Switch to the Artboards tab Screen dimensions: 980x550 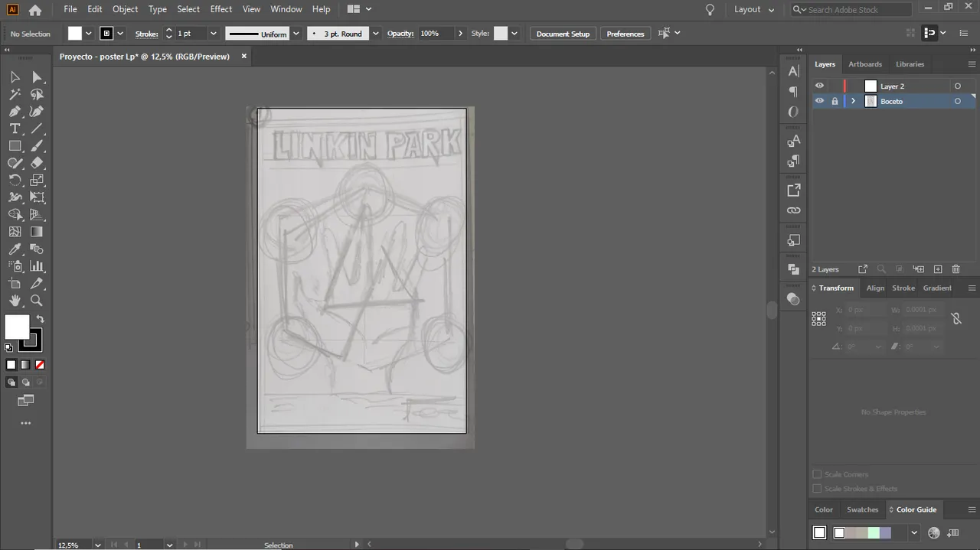[865, 64]
